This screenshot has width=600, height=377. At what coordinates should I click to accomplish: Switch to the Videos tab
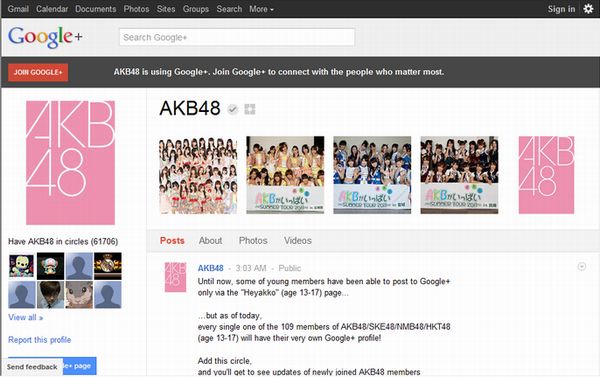pyautogui.click(x=298, y=241)
